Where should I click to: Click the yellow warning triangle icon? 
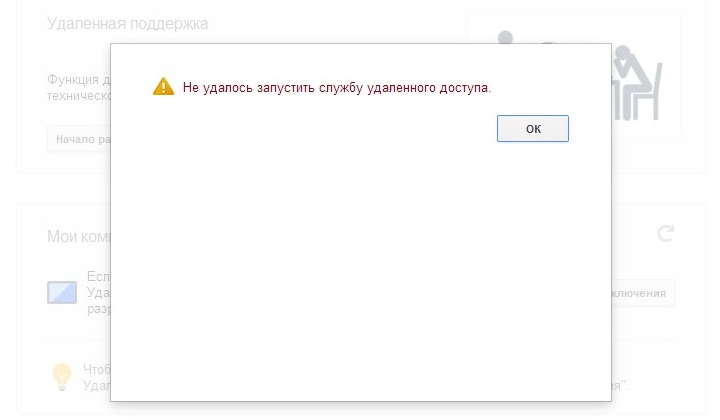coord(163,87)
